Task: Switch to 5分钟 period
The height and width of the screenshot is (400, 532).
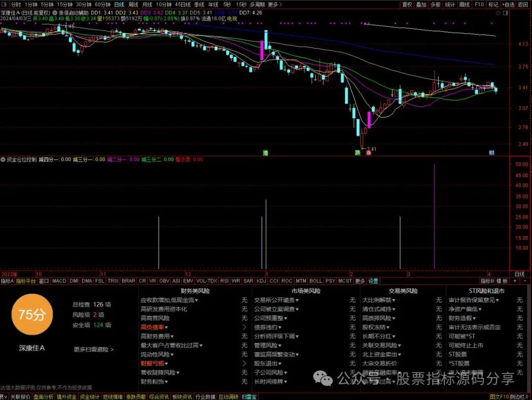Action: pos(47,4)
